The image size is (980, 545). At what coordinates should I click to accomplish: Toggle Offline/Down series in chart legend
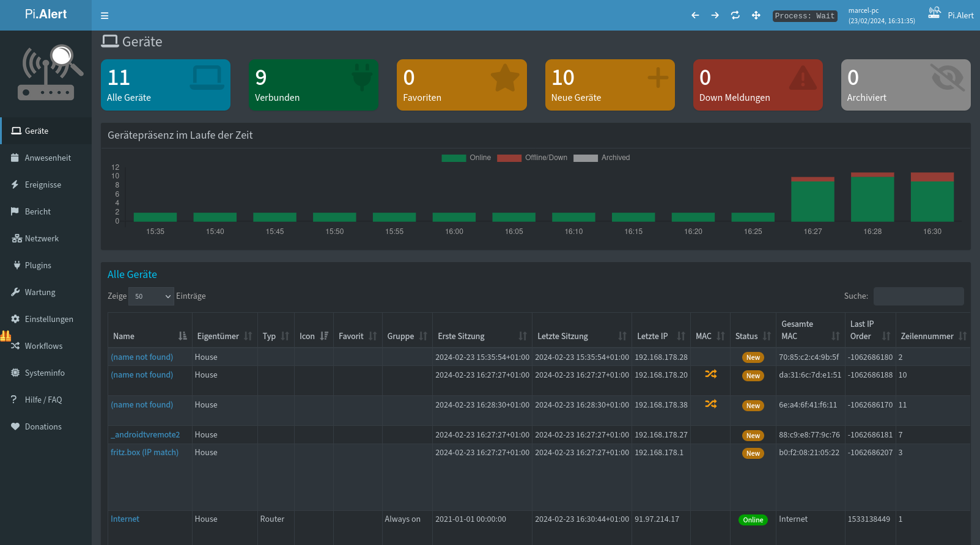click(532, 158)
